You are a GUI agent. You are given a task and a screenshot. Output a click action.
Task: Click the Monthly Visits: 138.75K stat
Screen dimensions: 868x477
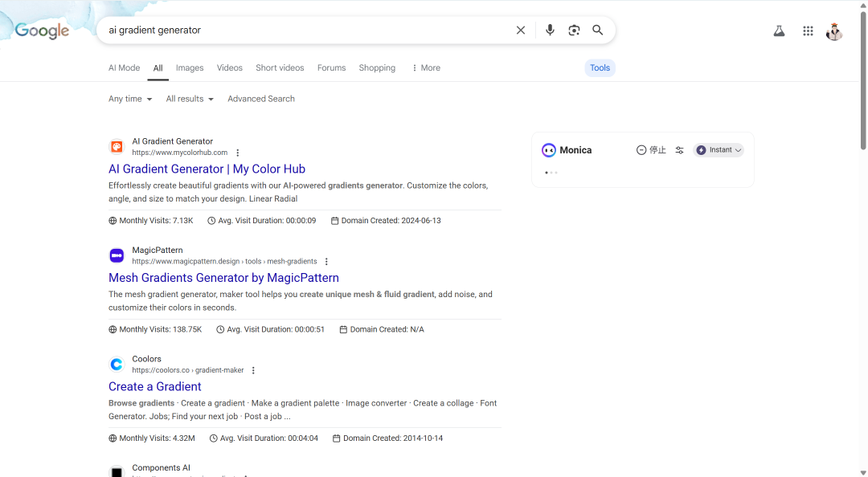[156, 329]
